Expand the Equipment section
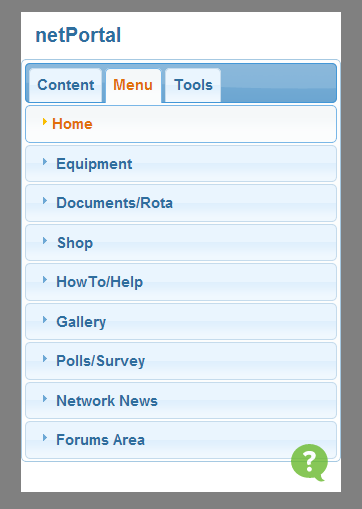 181,164
